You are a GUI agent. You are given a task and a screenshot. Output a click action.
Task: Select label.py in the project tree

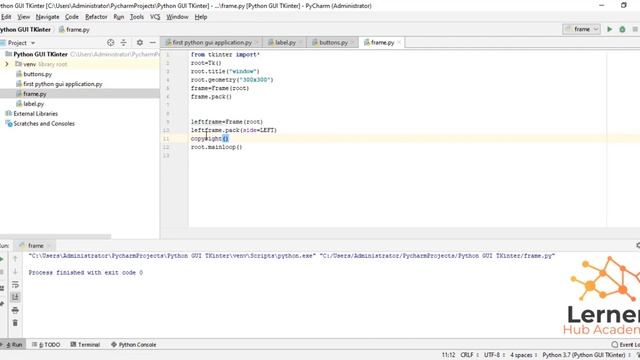33,104
